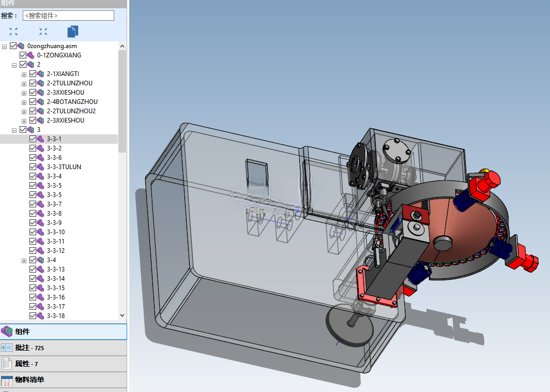Viewport: 550px width, 392px height.
Task: Click the expand all components icon
Action: pos(13,32)
